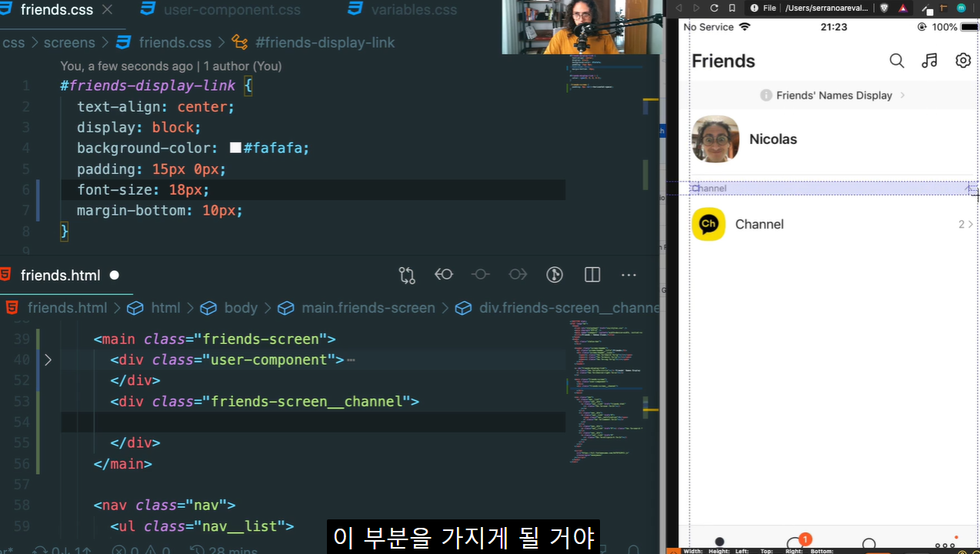Click main.friends-screen breadcrumb

[368, 308]
